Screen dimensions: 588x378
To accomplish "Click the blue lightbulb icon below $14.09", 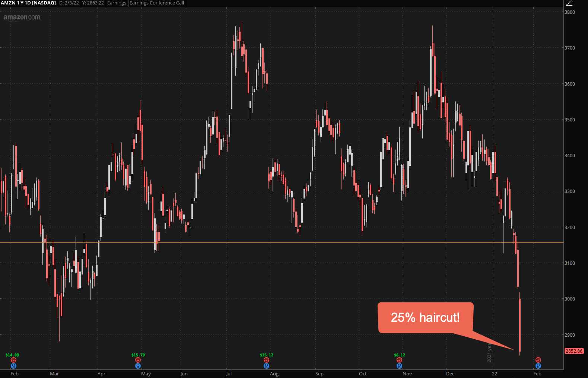I will pos(14,366).
